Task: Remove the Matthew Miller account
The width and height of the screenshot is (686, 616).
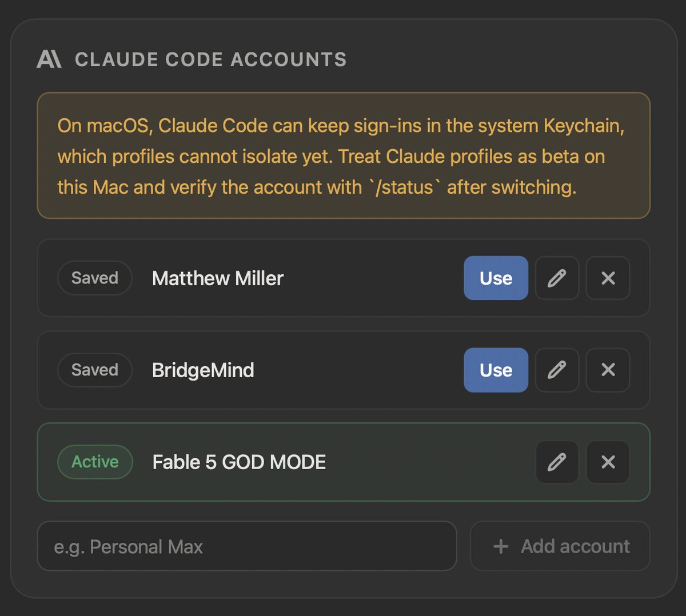Action: 608,278
